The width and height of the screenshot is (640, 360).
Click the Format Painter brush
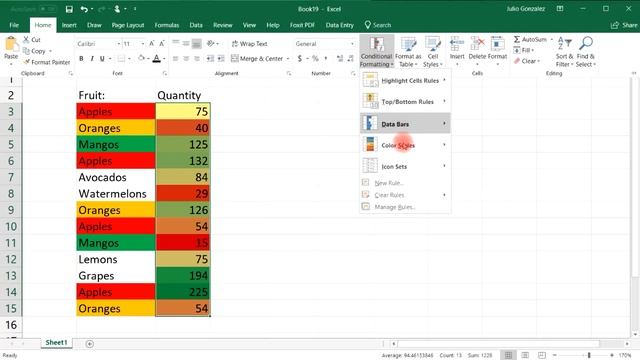point(26,62)
